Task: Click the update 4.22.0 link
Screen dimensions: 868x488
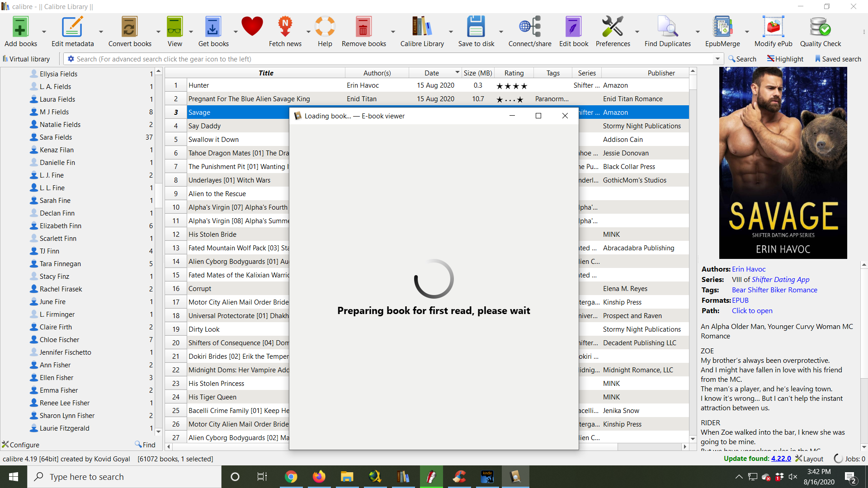Action: [x=781, y=459]
